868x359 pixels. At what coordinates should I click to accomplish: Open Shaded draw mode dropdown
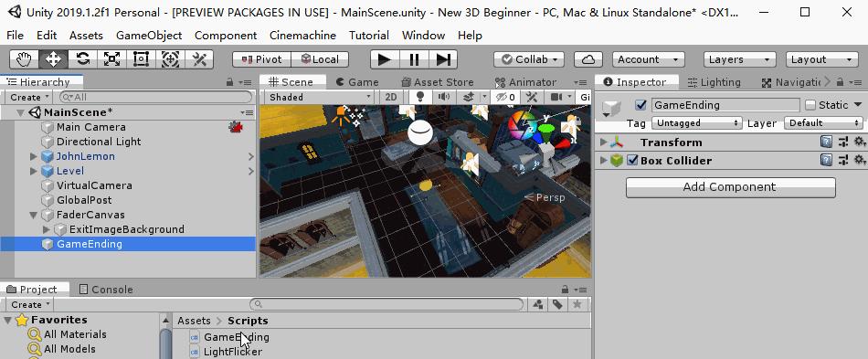click(x=320, y=98)
